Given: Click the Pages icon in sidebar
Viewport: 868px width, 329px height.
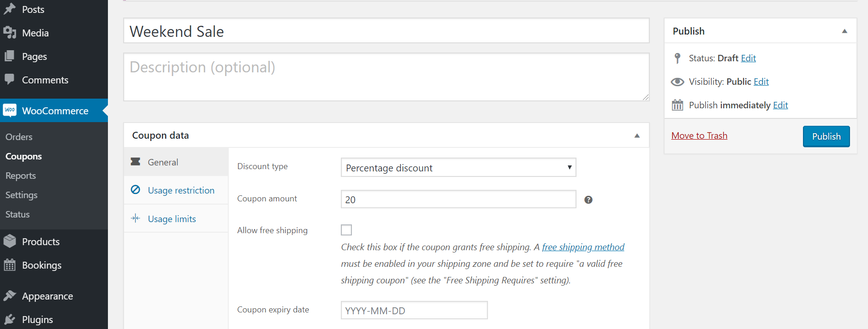Looking at the screenshot, I should click(x=10, y=56).
